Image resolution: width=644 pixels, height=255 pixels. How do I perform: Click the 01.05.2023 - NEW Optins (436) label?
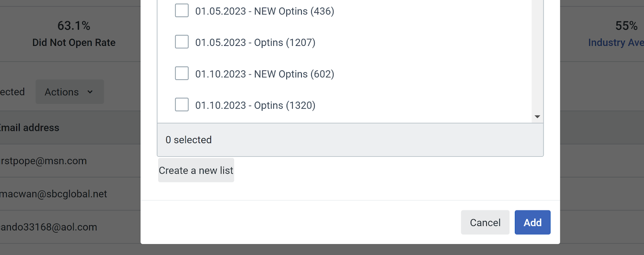click(264, 11)
